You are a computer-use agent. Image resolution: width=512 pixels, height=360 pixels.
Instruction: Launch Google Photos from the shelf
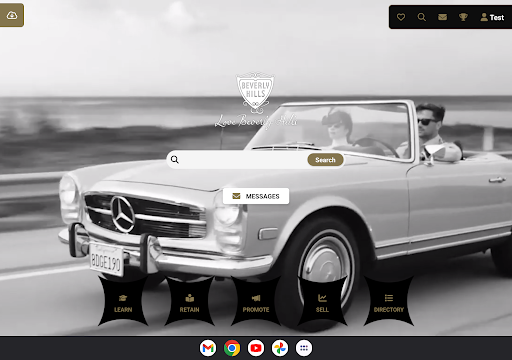(x=280, y=348)
